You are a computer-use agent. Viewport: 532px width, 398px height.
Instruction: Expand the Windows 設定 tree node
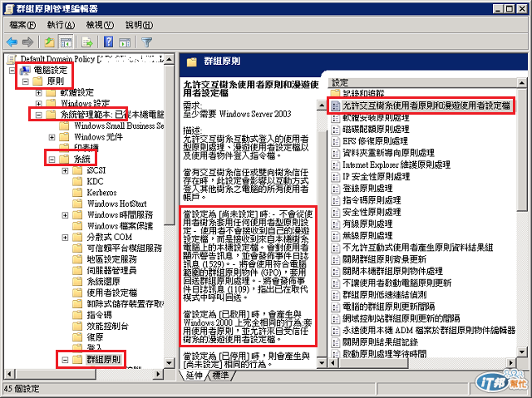tap(39, 103)
